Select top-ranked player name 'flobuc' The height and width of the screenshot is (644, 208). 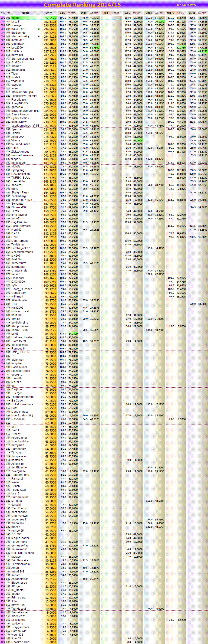tap(15, 18)
